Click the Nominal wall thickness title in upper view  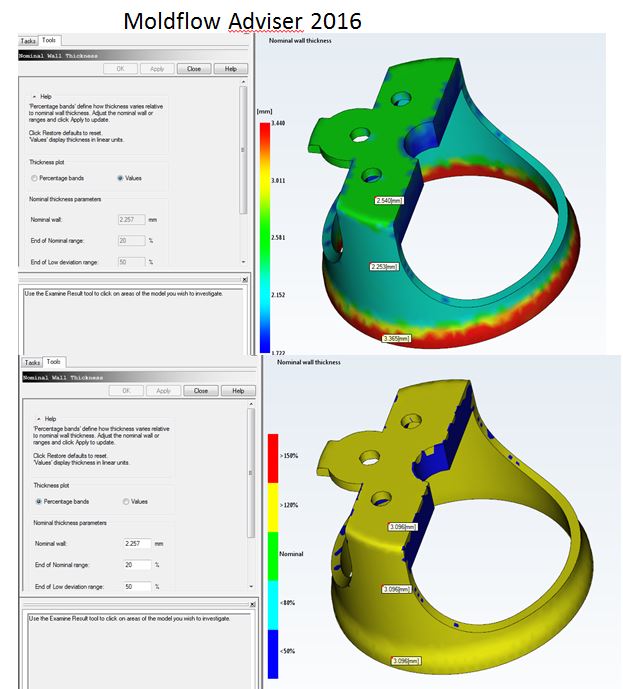(x=300, y=40)
